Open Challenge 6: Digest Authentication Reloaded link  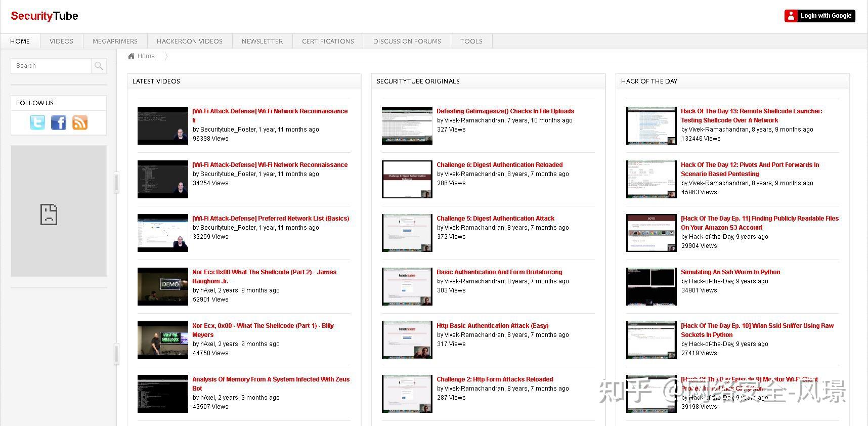(x=499, y=165)
